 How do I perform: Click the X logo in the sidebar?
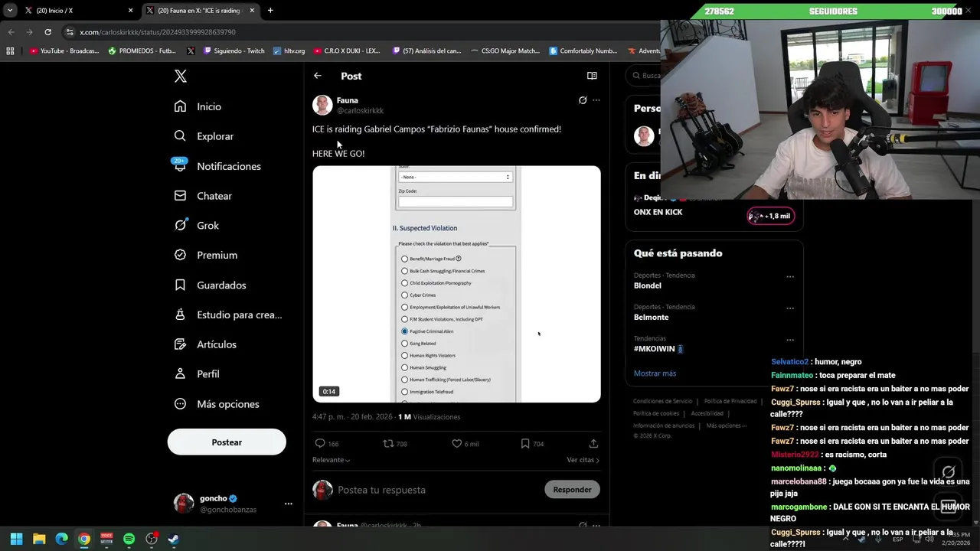click(181, 76)
